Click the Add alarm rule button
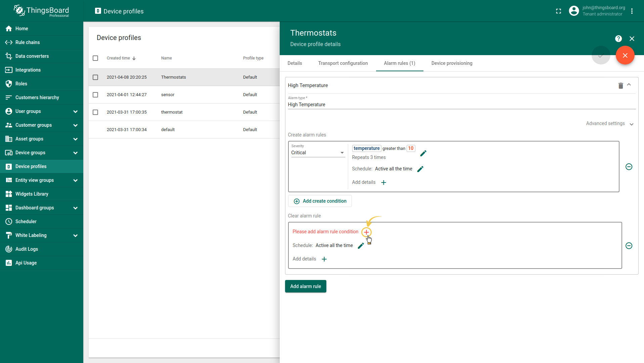 pyautogui.click(x=306, y=286)
